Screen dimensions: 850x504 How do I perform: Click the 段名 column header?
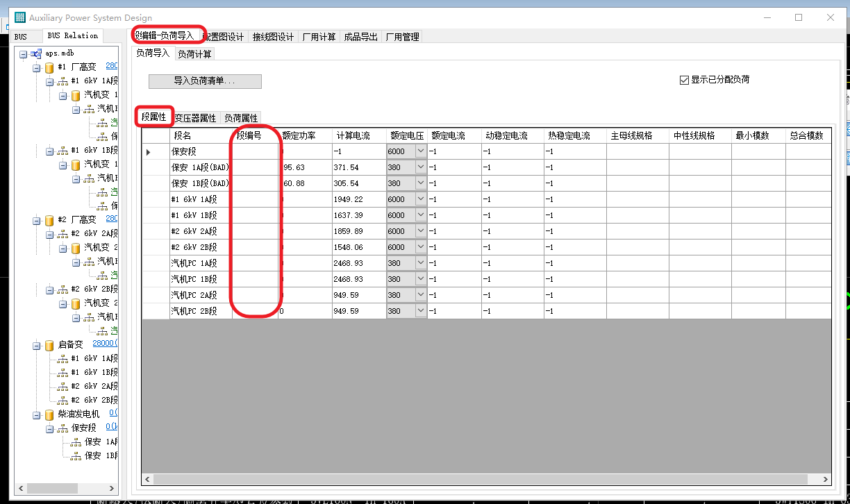tap(201, 135)
